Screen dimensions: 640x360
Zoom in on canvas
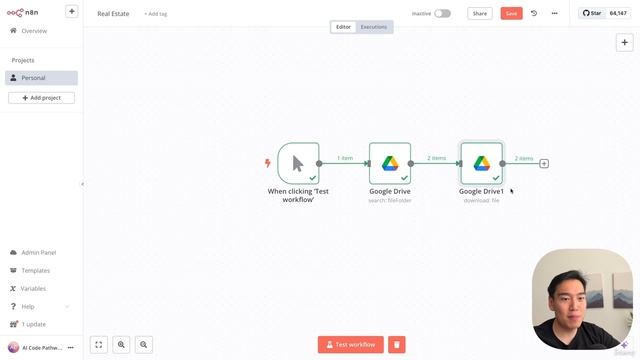(121, 345)
